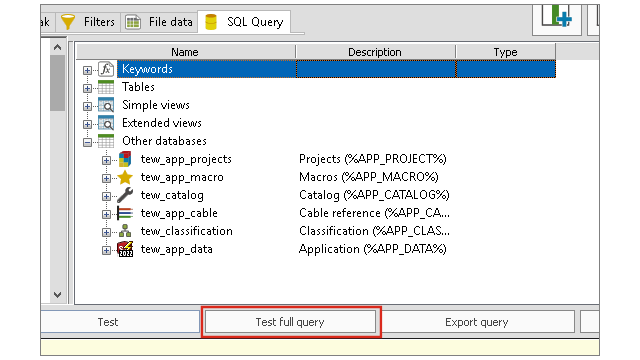Click the scrollbar down arrow
Screen dimensions: 640x360
[x=58, y=295]
